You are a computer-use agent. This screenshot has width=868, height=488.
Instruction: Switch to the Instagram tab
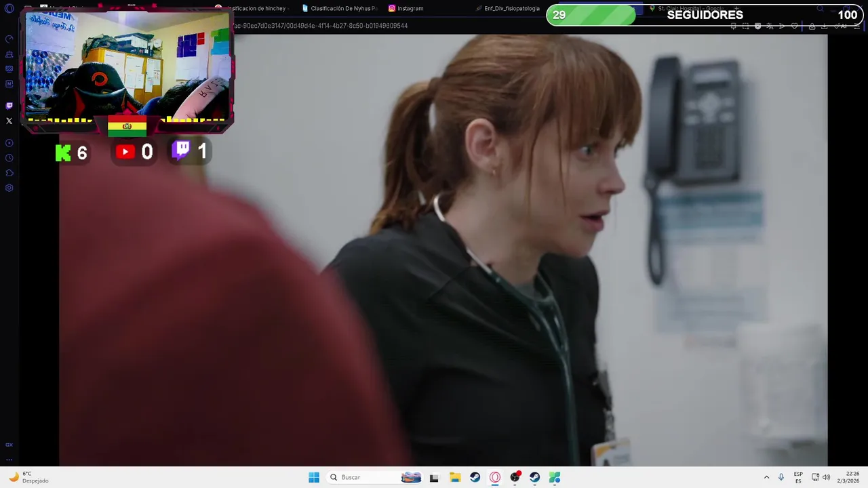406,8
